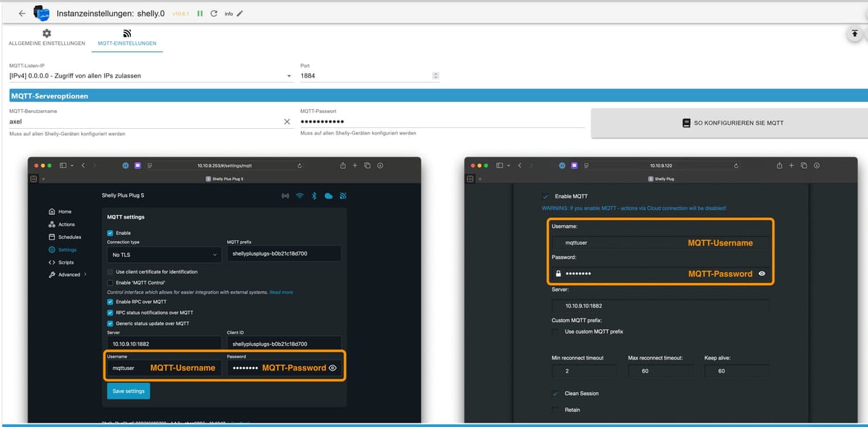Click the Min reconnect timeout field
Image resolution: width=868 pixels, height=427 pixels.
(x=584, y=370)
